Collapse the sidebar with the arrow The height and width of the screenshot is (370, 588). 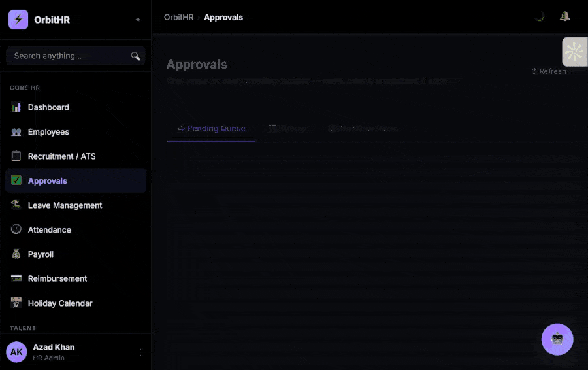(x=138, y=20)
